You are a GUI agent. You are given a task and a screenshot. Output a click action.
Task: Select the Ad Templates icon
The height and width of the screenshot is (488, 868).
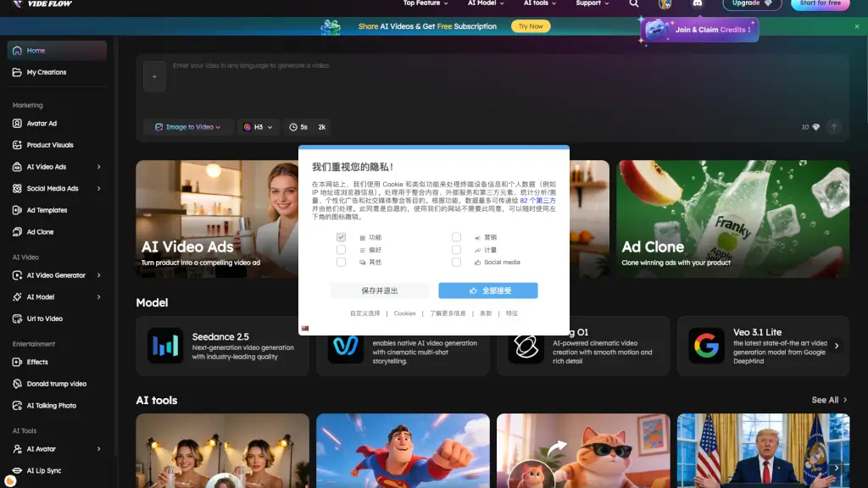click(x=17, y=210)
